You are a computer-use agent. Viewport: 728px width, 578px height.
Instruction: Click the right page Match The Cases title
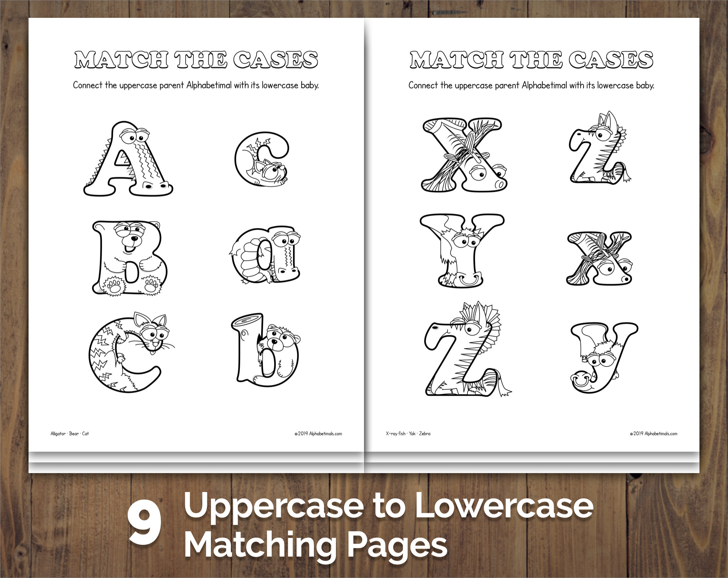(531, 60)
